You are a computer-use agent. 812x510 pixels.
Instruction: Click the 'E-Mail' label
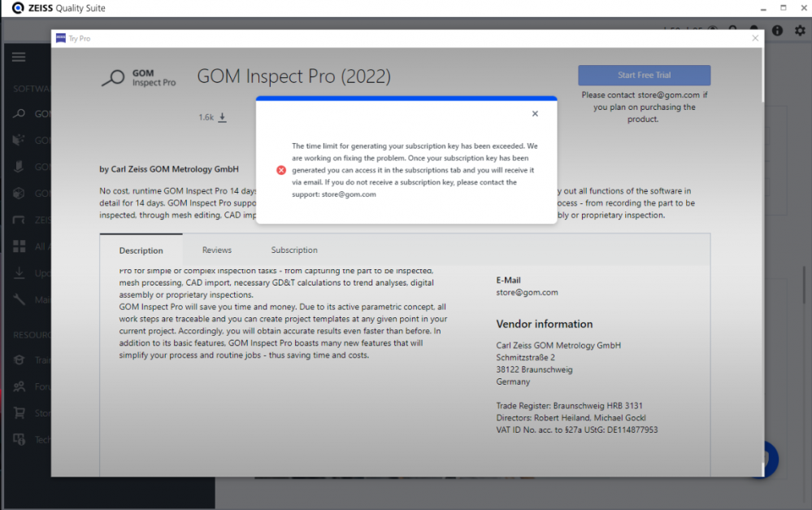click(509, 280)
